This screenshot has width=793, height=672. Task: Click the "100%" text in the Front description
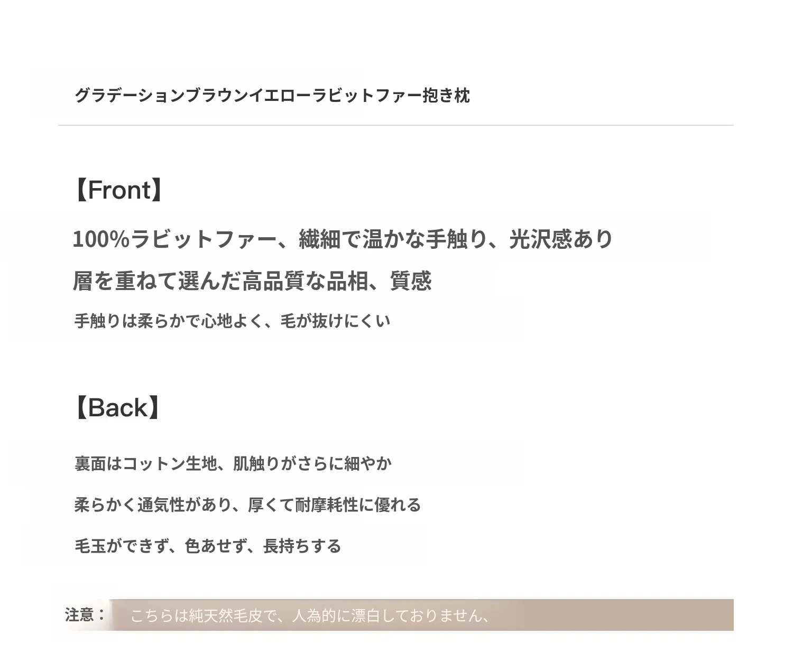101,239
